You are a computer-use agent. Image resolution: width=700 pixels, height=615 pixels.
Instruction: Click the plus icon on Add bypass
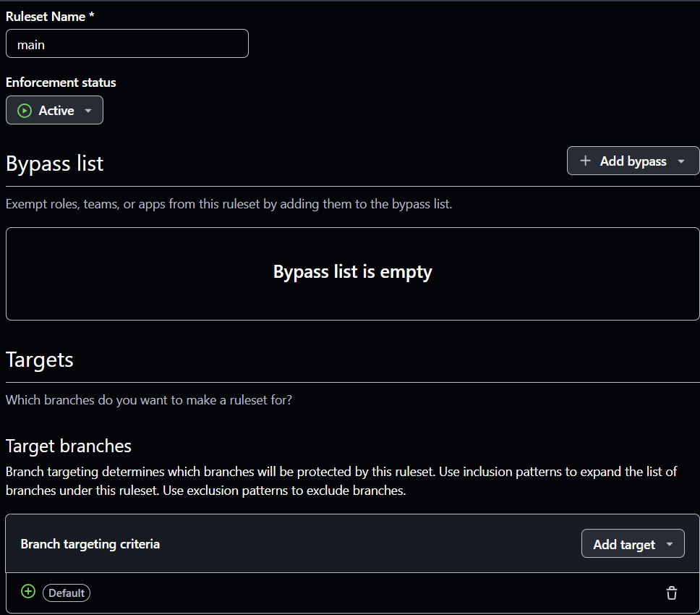point(586,161)
